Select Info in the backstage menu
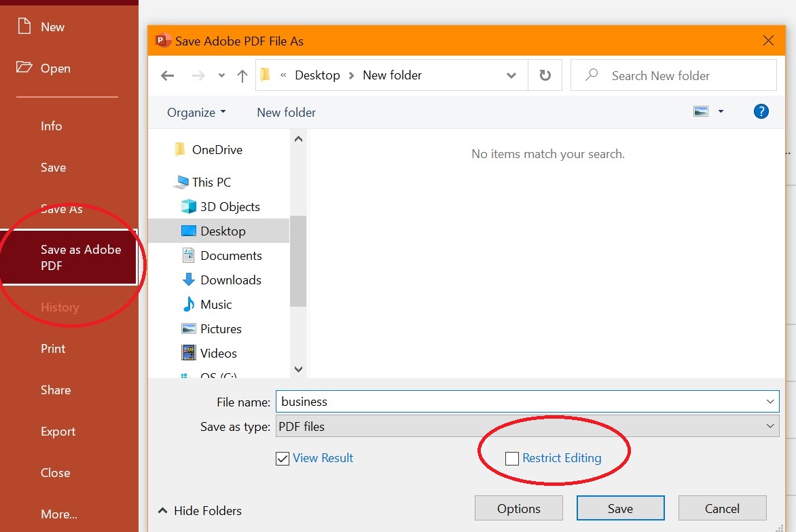The width and height of the screenshot is (796, 532). coord(51,126)
